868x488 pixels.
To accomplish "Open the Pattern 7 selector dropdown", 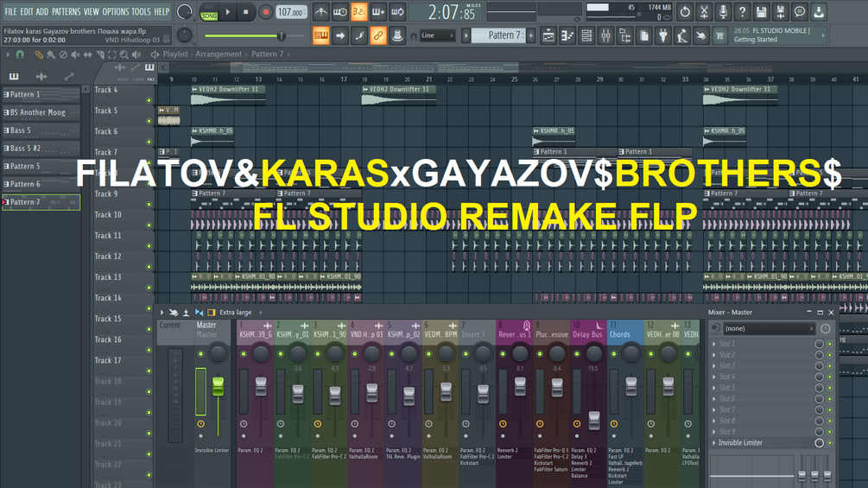I will 498,35.
